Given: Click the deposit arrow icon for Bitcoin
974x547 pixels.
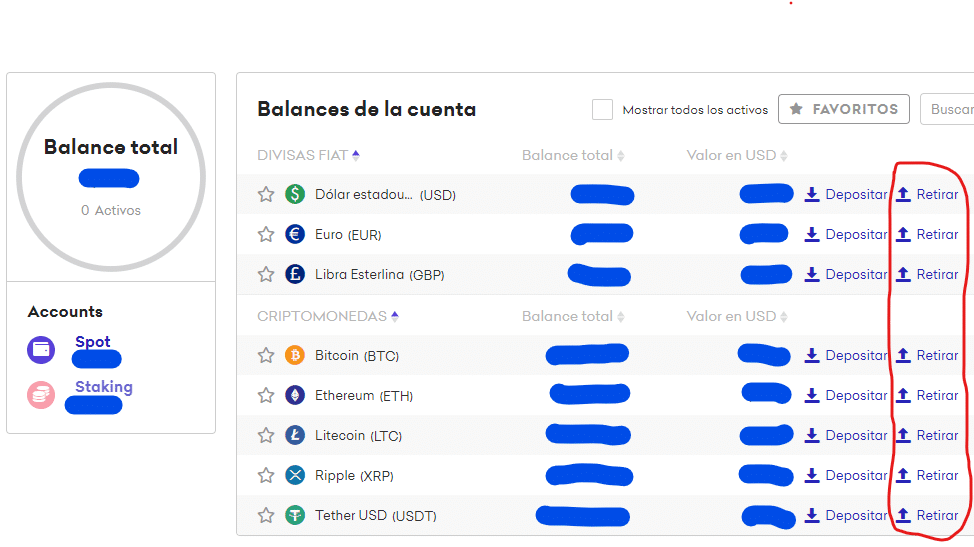Looking at the screenshot, I should click(x=812, y=355).
